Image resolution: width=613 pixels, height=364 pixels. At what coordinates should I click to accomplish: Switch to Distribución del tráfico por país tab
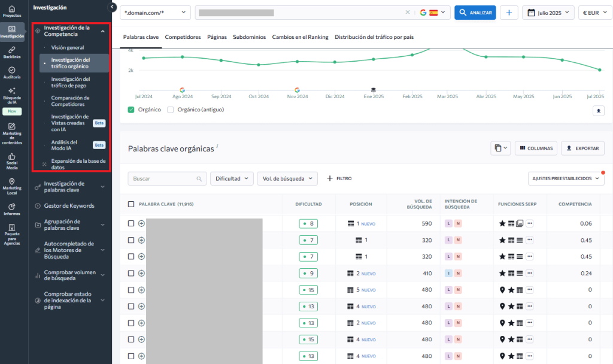[x=374, y=37]
